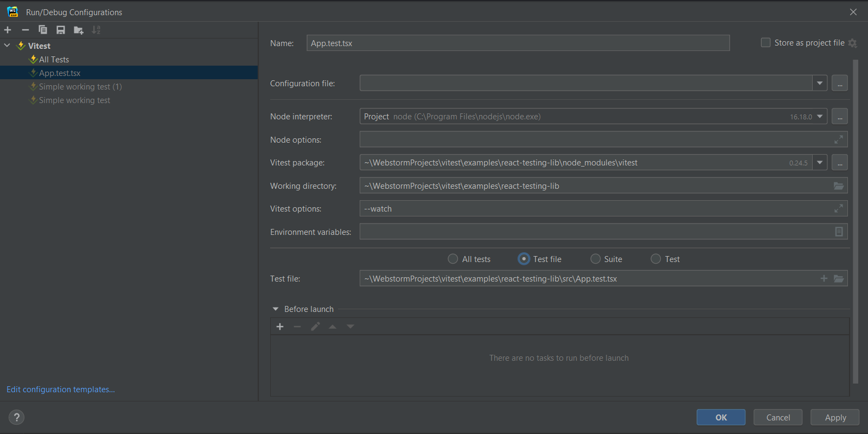Click OK to confirm the configuration
Image resolution: width=868 pixels, height=434 pixels.
(x=721, y=417)
